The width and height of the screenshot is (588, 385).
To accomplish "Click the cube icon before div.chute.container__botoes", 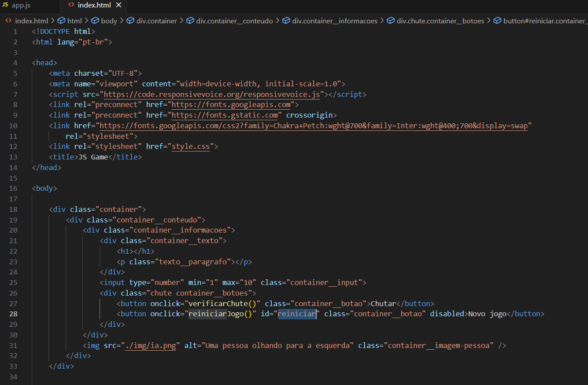I will (391, 21).
